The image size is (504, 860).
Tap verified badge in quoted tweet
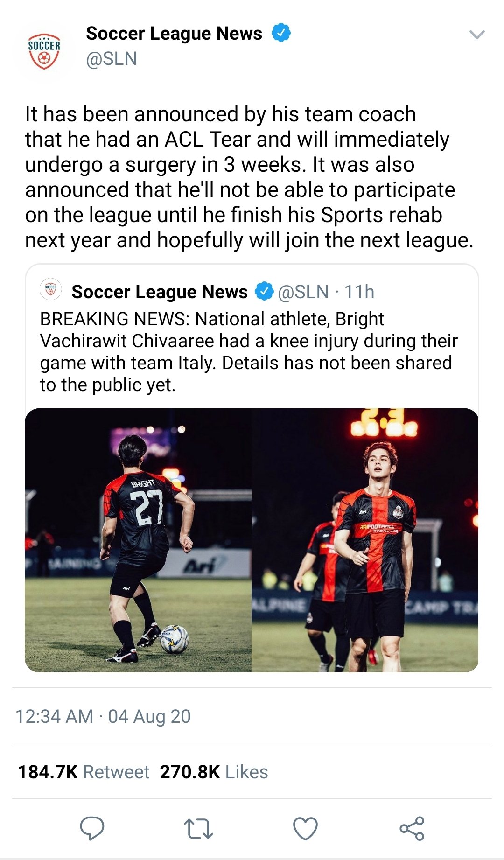coord(264,291)
